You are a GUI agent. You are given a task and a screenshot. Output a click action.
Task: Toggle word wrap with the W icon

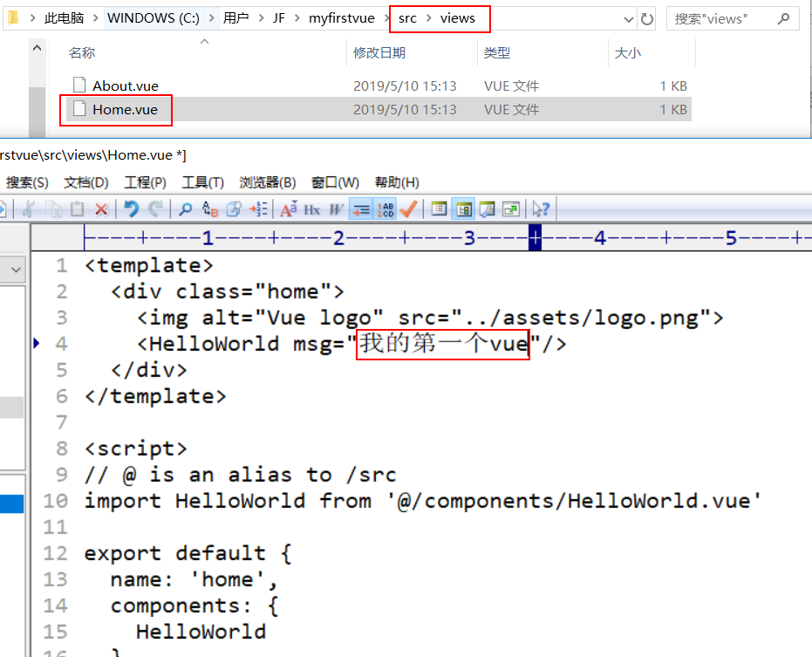[336, 209]
